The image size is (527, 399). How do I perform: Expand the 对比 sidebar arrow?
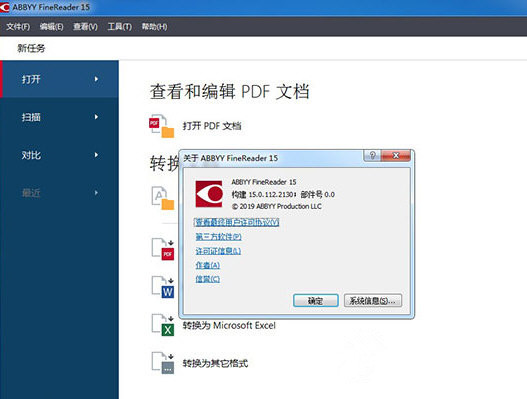pyautogui.click(x=96, y=155)
